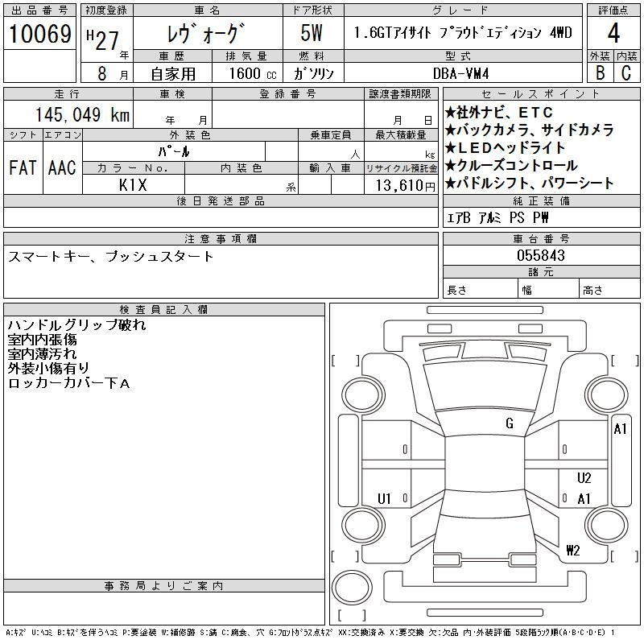The image size is (644, 644).
Task: Click the exterior grade B cell
Action: coord(599,72)
